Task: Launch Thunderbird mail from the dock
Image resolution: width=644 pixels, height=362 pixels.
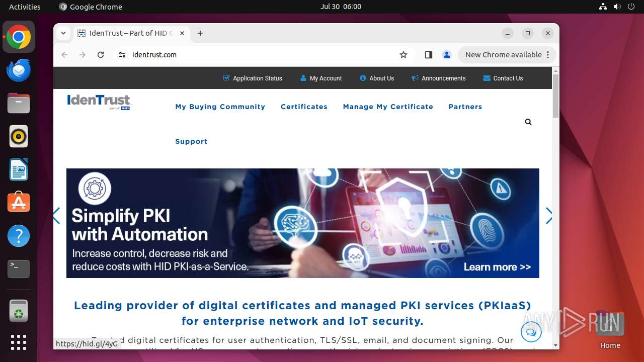Action: pyautogui.click(x=19, y=70)
